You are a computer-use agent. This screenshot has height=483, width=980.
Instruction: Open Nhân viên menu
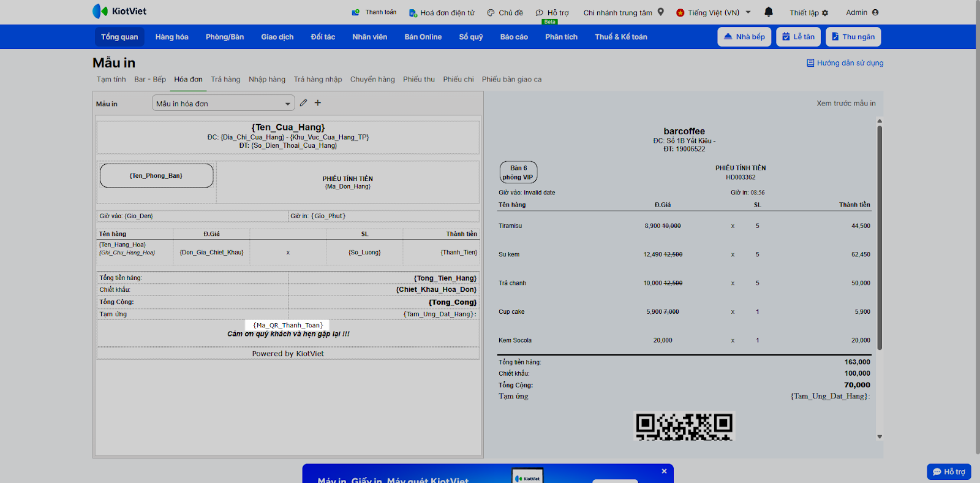tap(369, 37)
